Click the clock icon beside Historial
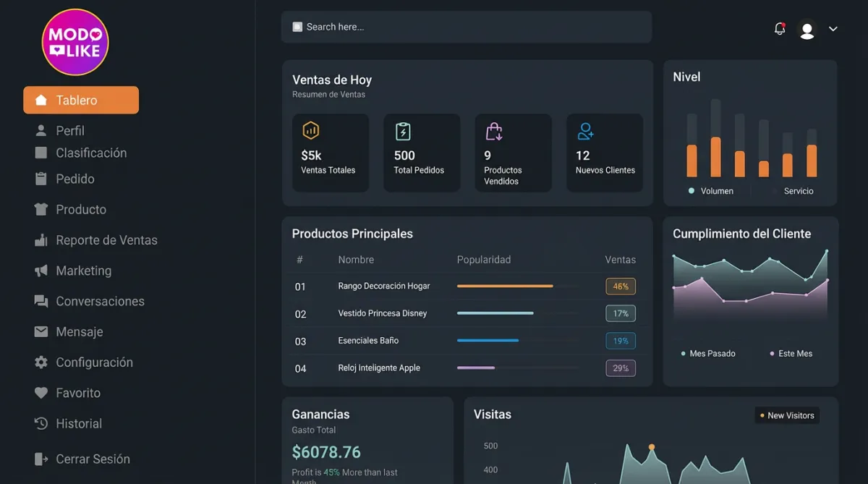Screen dimensions: 868x484 [x=41, y=423]
